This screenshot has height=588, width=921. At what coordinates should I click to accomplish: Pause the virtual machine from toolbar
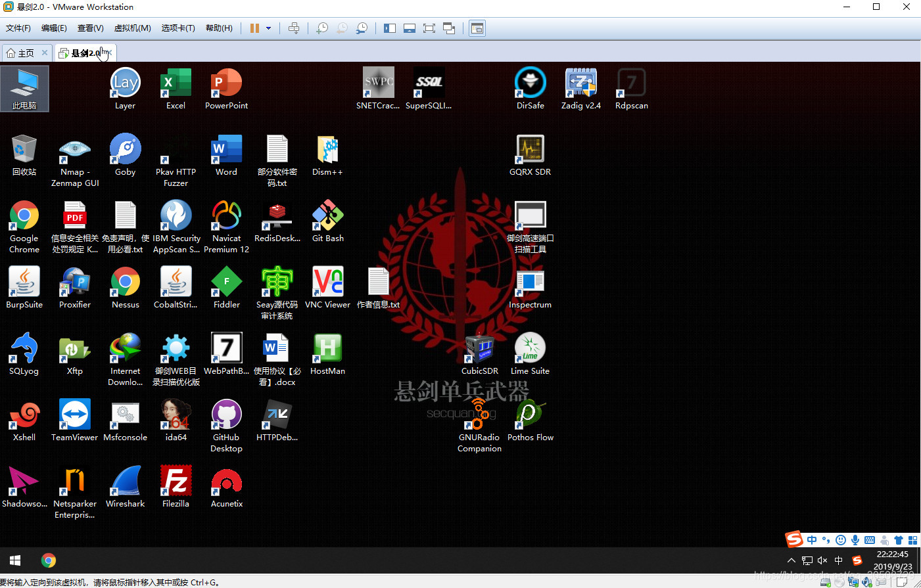(x=254, y=28)
